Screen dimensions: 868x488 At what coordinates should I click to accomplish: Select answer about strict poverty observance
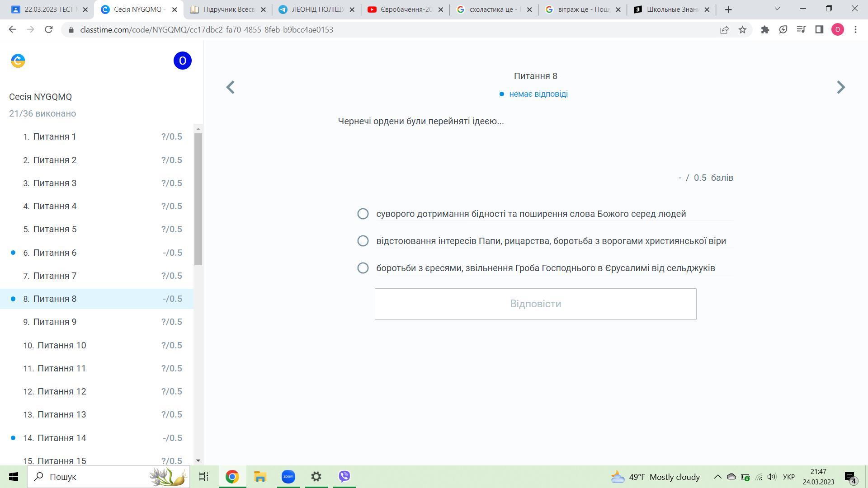[x=363, y=214]
